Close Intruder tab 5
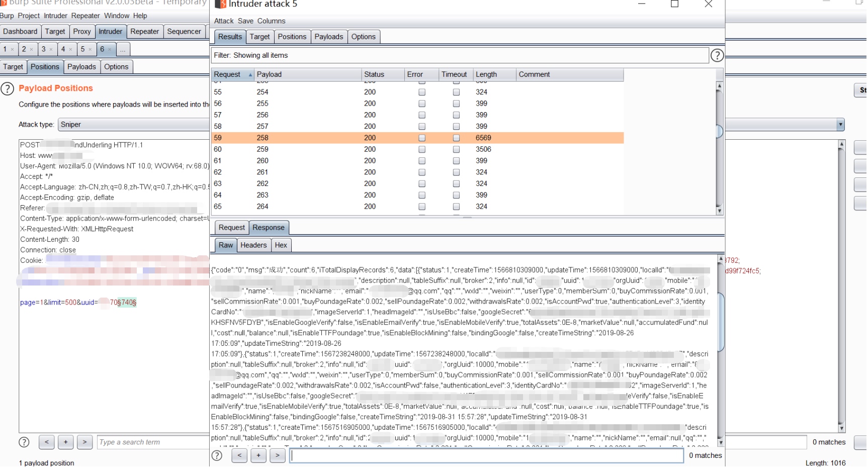The width and height of the screenshot is (868, 472). point(90,49)
